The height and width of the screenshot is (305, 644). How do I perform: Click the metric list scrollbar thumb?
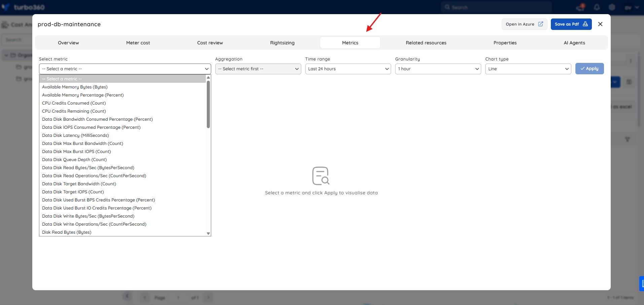pyautogui.click(x=208, y=104)
